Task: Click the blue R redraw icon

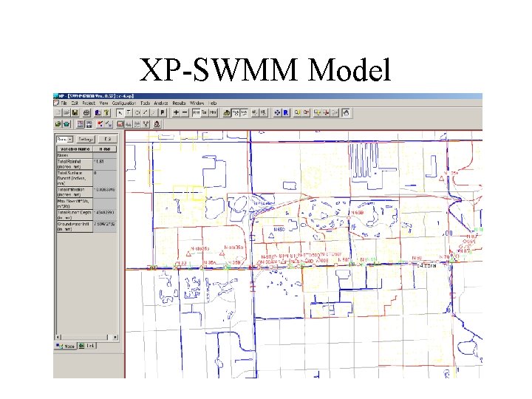Action: pyautogui.click(x=286, y=112)
